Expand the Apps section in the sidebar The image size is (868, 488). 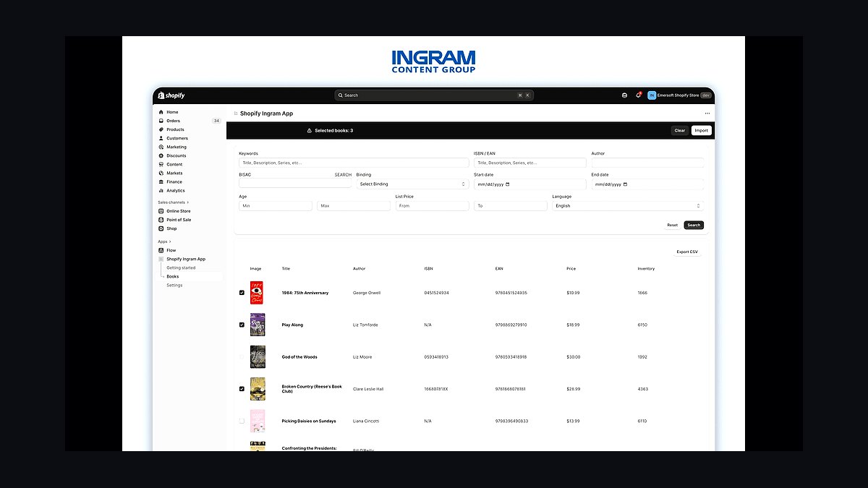click(x=163, y=241)
